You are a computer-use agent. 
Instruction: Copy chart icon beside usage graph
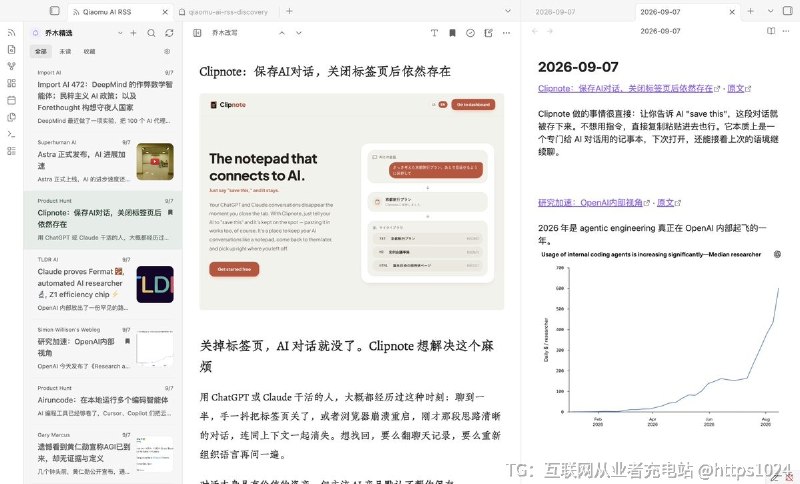pos(777,254)
